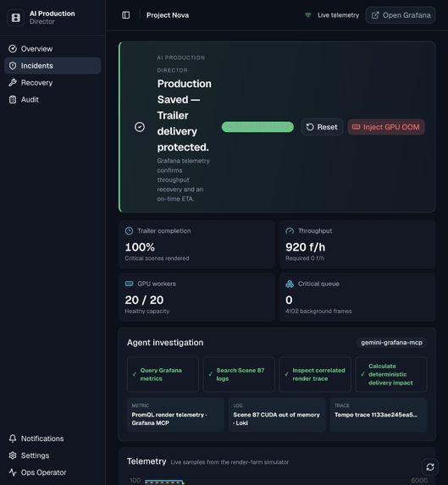448x485 pixels.
Task: Click the Reset button
Action: point(322,127)
